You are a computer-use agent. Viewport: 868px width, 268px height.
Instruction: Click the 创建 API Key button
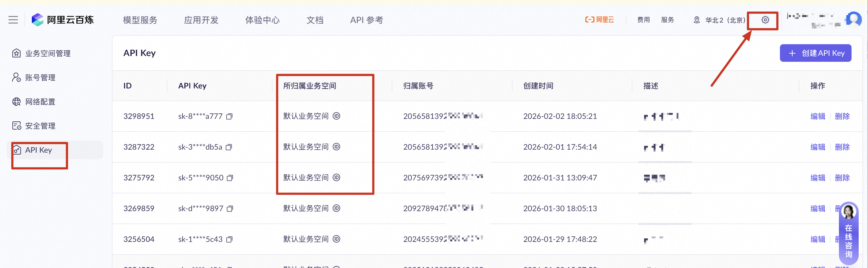click(x=815, y=53)
